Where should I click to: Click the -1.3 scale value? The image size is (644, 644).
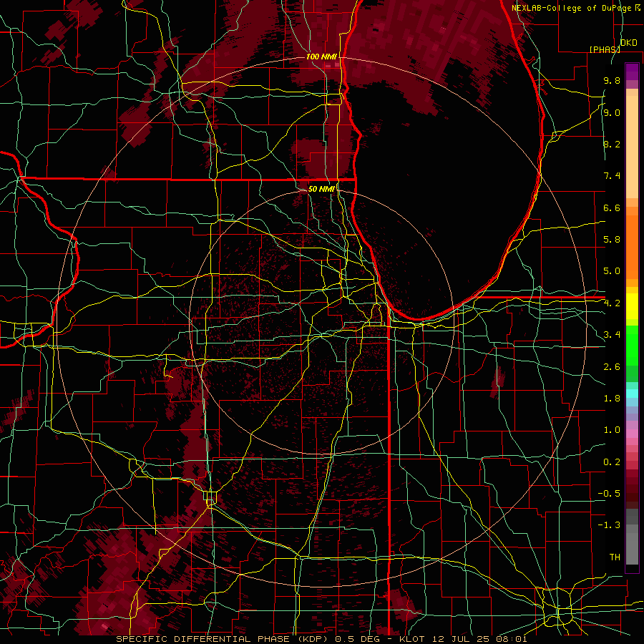609,526
